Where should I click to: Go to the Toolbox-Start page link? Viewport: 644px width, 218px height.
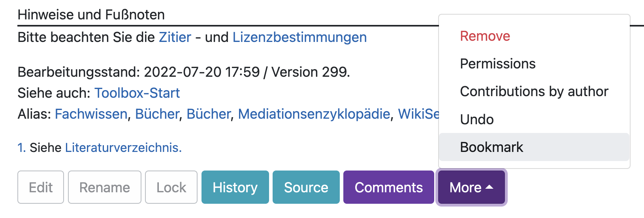click(x=137, y=93)
